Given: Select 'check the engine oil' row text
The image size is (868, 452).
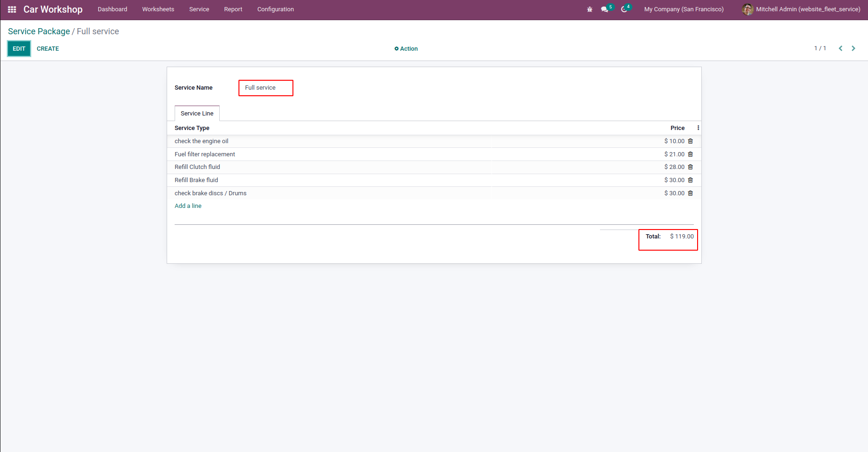Looking at the screenshot, I should pos(201,141).
